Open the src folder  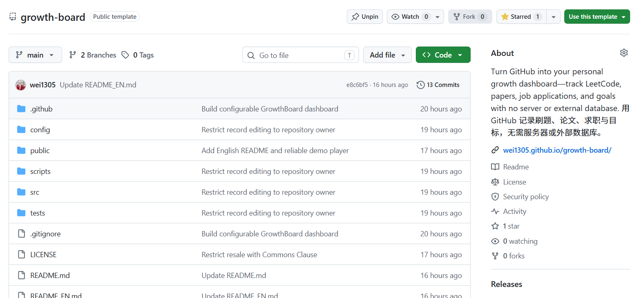(35, 192)
